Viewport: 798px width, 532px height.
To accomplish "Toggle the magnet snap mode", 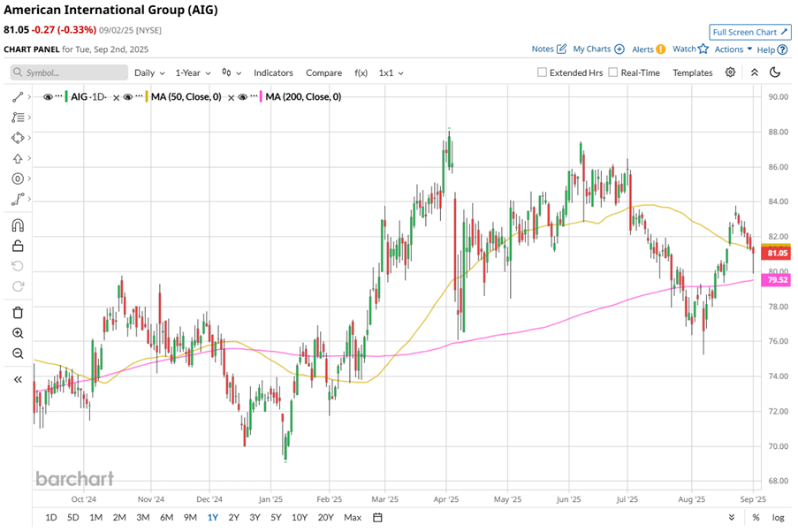I will [x=18, y=225].
